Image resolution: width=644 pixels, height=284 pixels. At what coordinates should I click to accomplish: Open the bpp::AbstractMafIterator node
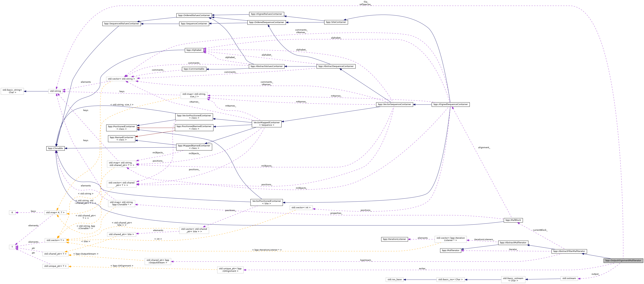coord(513,243)
